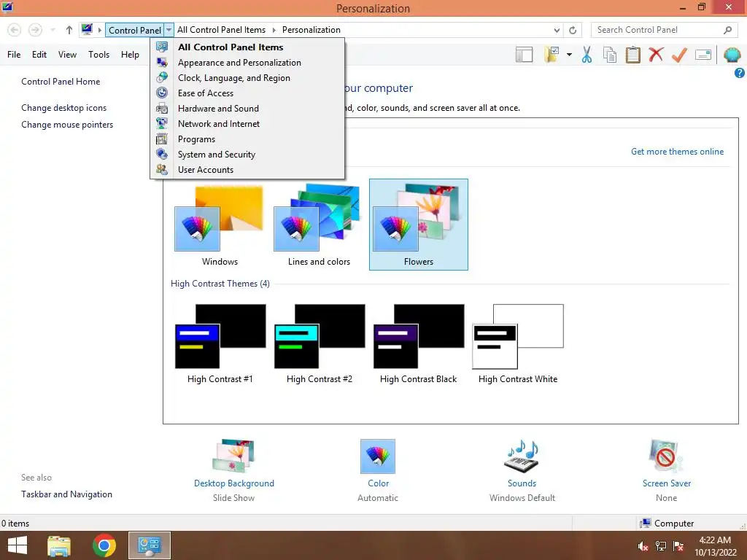This screenshot has width=747, height=560.
Task: Click the Personalization breadcrumb segment
Action: coord(311,29)
